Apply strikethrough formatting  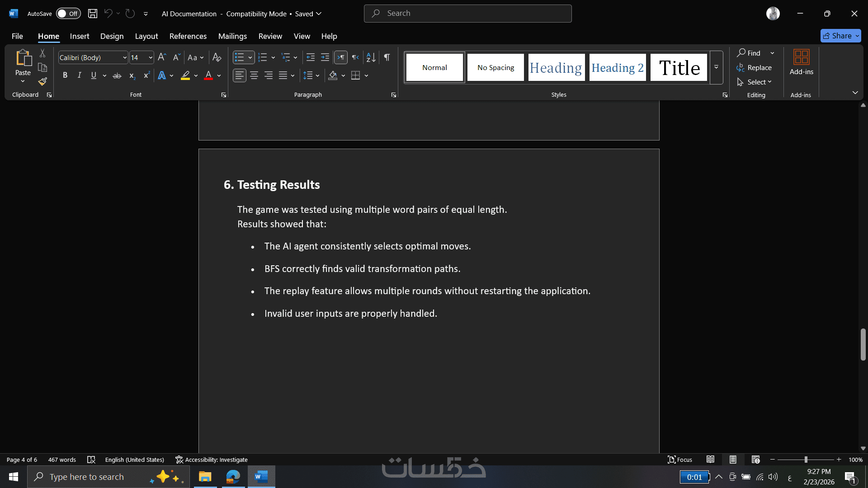(x=117, y=76)
